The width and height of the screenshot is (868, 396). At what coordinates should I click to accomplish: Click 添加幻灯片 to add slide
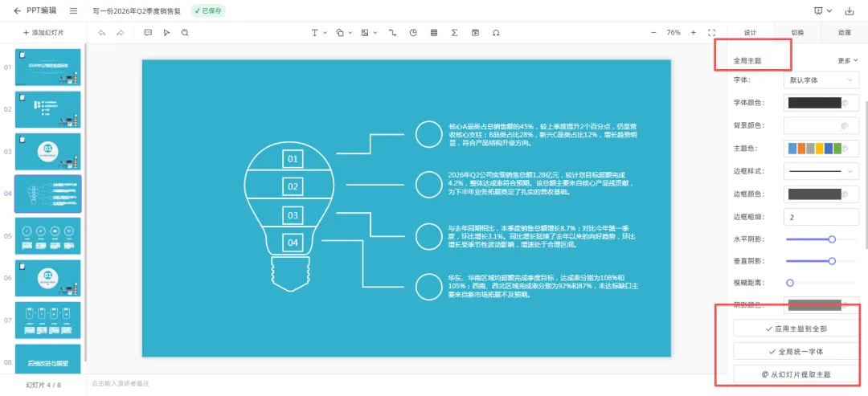[x=43, y=33]
